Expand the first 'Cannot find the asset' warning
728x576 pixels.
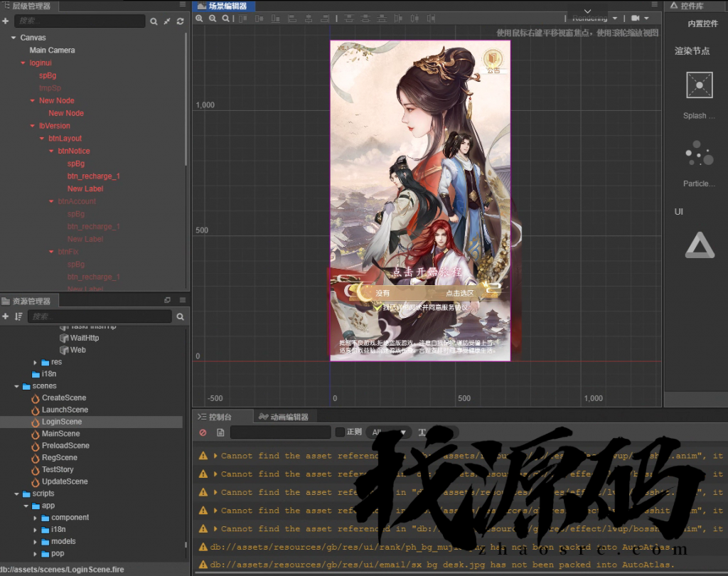(x=215, y=456)
